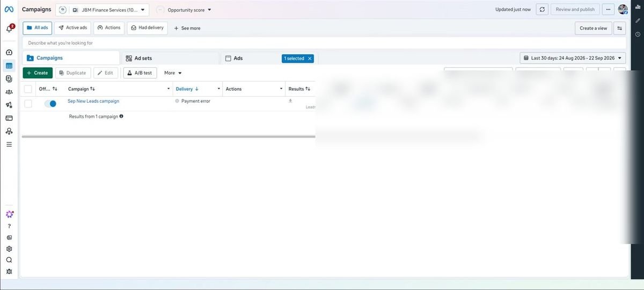Open the More dropdown in toolbar
This screenshot has width=644, height=290.
pyautogui.click(x=173, y=73)
